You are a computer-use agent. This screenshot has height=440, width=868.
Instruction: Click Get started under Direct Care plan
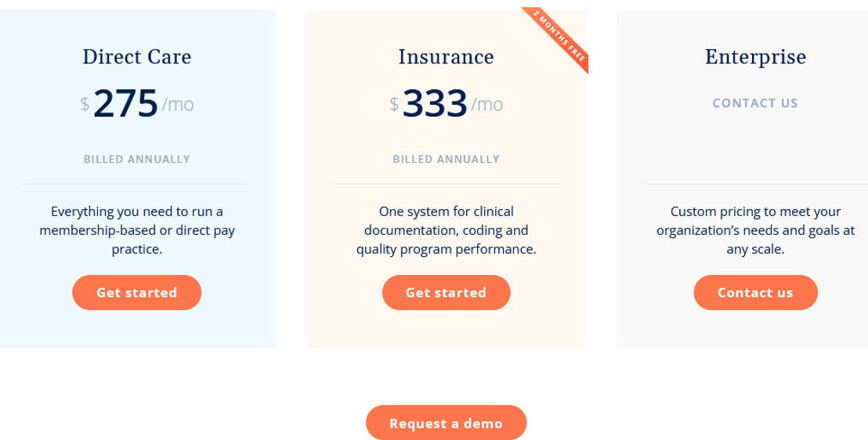coord(136,293)
